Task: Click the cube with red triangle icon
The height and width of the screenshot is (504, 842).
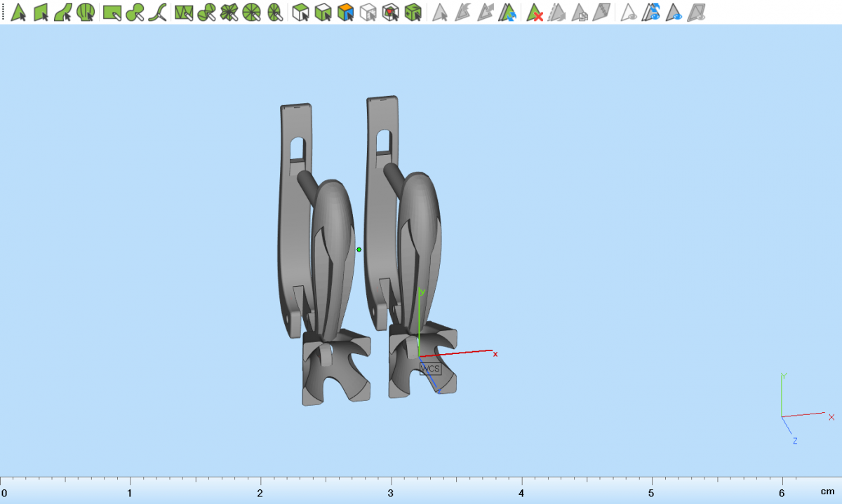Action: (x=390, y=12)
